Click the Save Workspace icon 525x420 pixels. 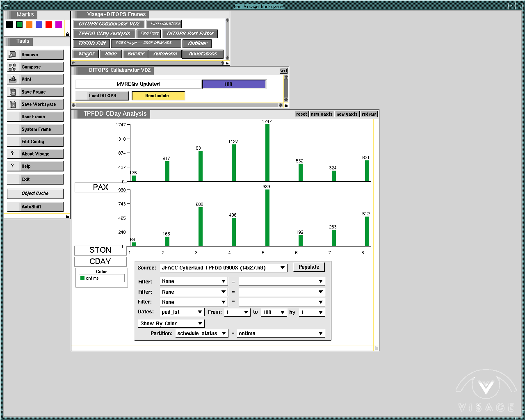(12, 104)
